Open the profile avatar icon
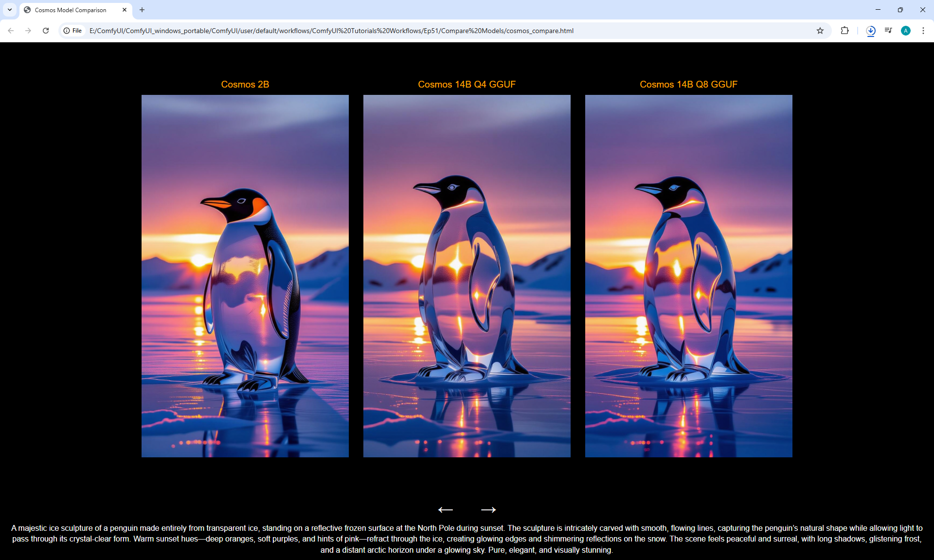934x560 pixels. coord(906,31)
